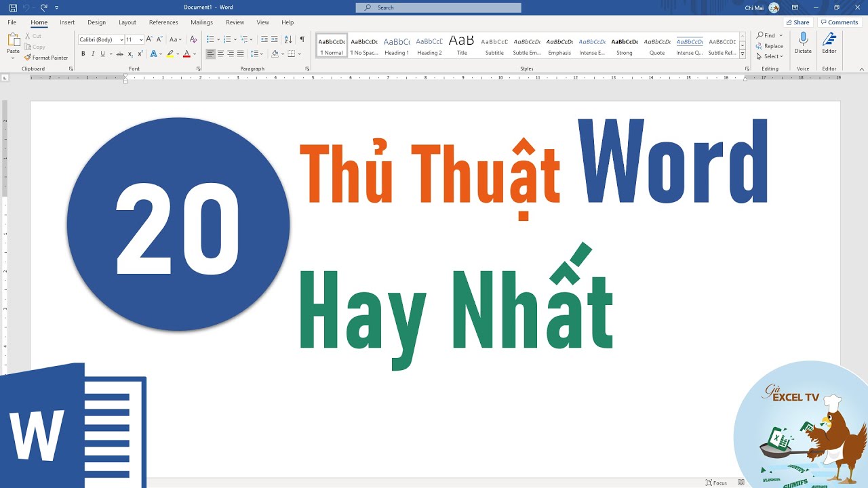Viewport: 868px width, 488px height.
Task: Collapse the ribbon chevron
Action: (x=862, y=68)
